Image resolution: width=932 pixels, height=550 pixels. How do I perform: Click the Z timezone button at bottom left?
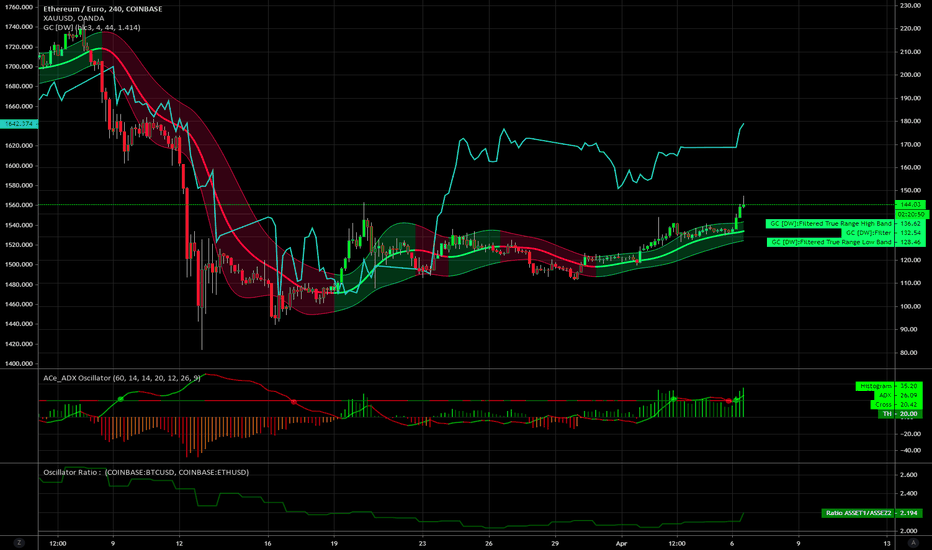(x=19, y=543)
